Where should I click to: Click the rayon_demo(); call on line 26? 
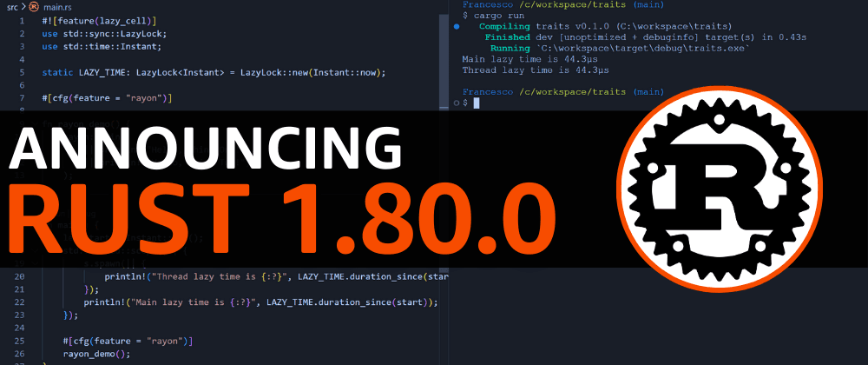pyautogui.click(x=97, y=354)
